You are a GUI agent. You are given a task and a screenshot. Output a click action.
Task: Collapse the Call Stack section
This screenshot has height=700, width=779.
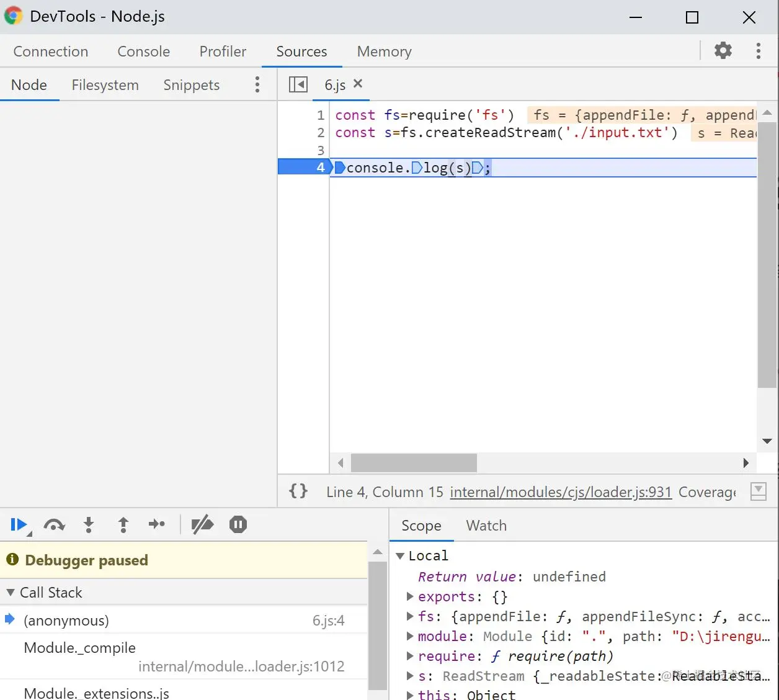(11, 593)
